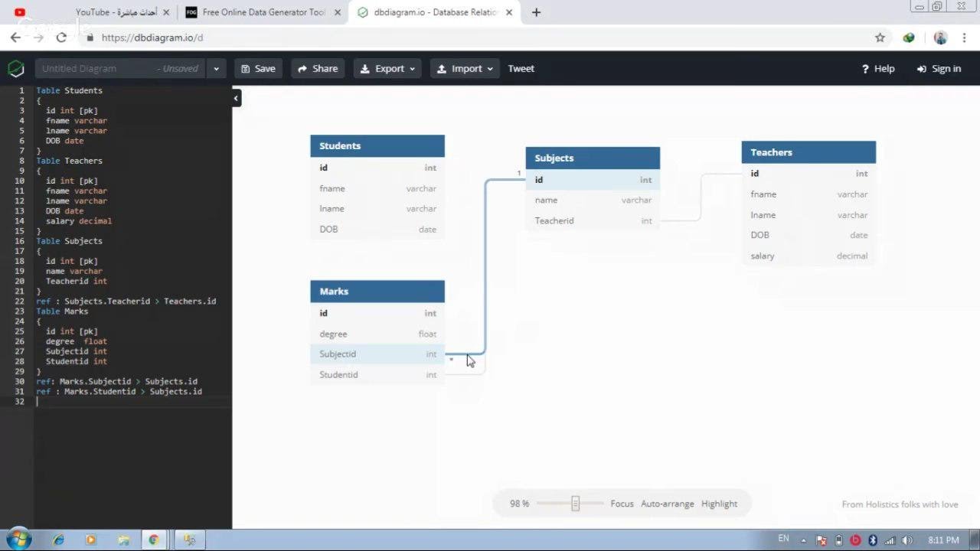The height and width of the screenshot is (551, 980).
Task: Click the salary field in Teachers table
Action: 808,256
